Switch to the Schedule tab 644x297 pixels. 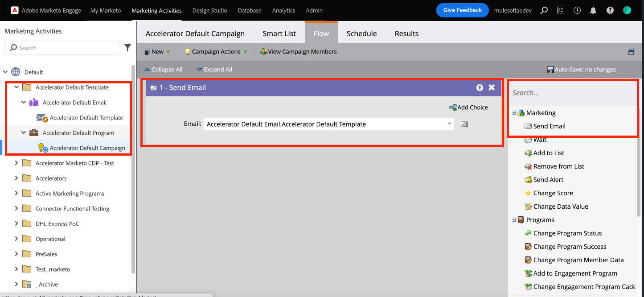361,33
